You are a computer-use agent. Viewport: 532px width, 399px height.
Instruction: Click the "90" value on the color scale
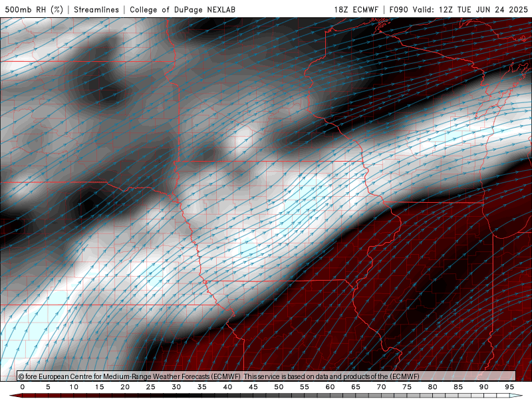483,387
